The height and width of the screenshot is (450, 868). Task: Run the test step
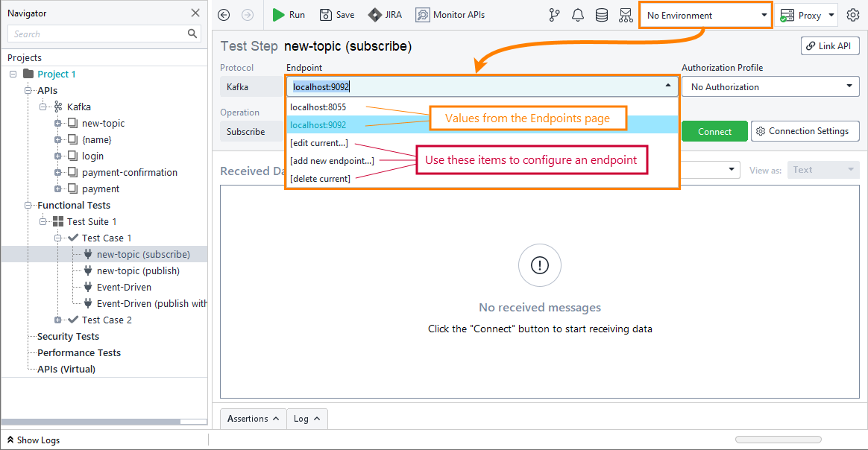point(289,14)
